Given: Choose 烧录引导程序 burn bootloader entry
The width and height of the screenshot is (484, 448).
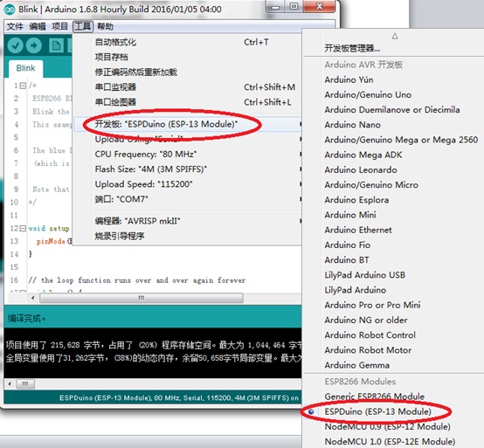Looking at the screenshot, I should 187,237.
